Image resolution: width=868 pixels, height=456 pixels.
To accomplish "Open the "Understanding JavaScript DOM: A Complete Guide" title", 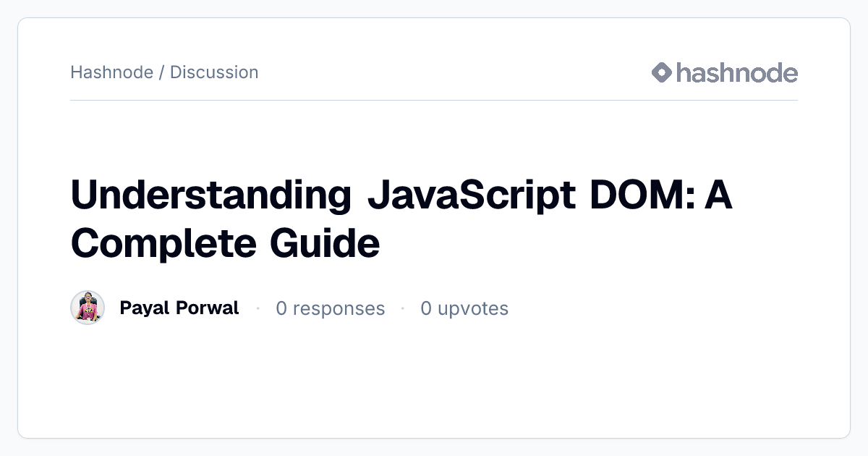I will 401,219.
